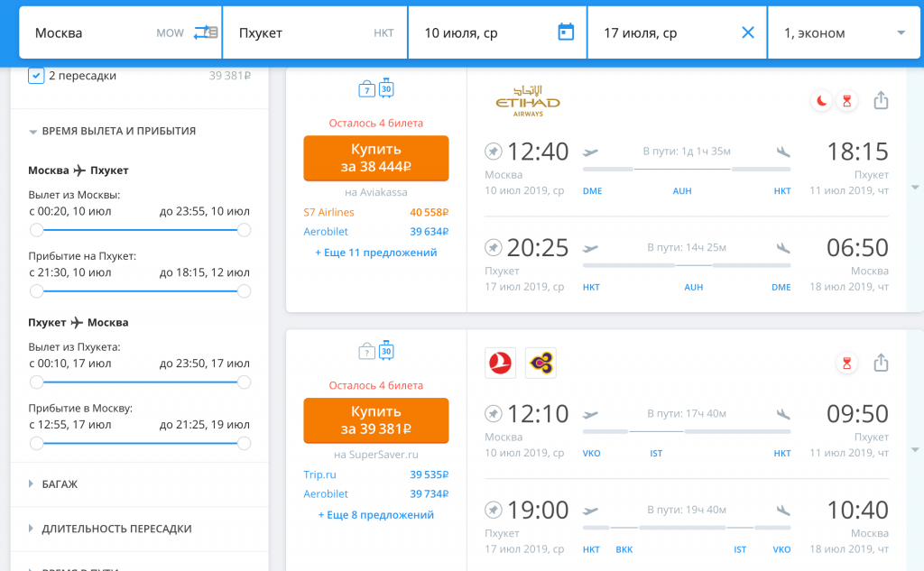Pin the 12:40 Moscow departure flight
Viewport: 924px width, 571px height.
point(493,151)
